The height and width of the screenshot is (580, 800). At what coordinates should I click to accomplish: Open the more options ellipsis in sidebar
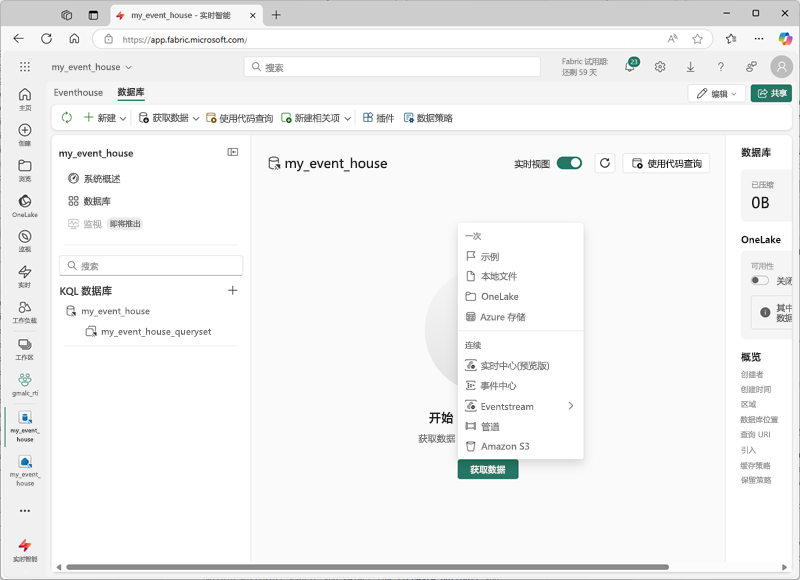tap(24, 511)
